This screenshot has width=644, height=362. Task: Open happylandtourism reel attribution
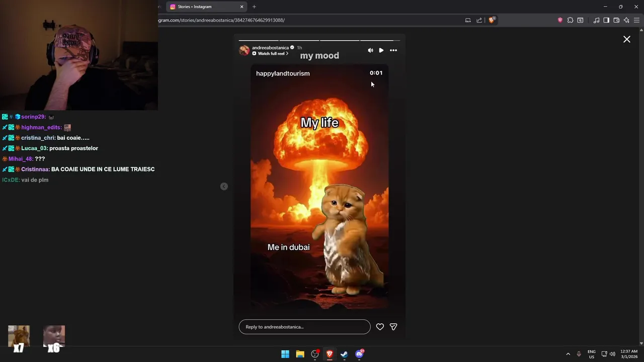pos(283,73)
